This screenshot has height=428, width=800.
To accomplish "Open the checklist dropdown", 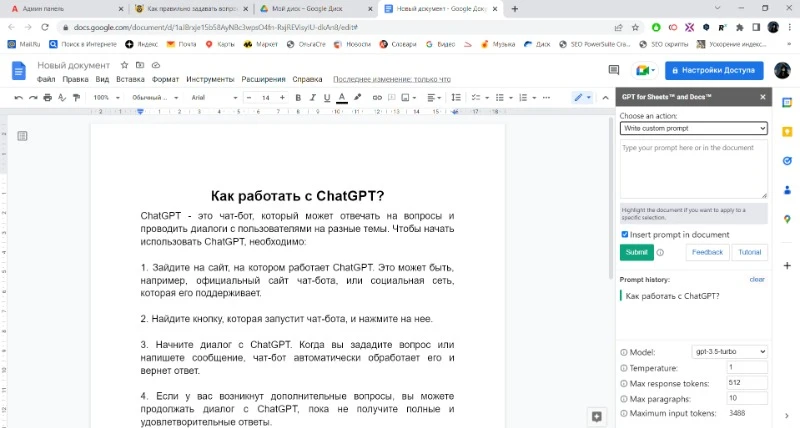I will [480, 97].
